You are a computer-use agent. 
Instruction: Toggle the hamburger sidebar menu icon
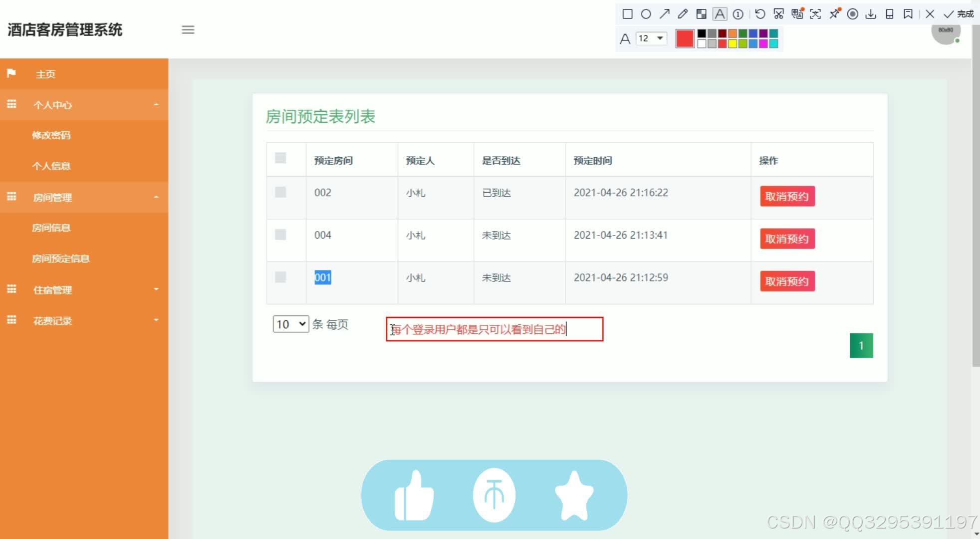point(188,30)
